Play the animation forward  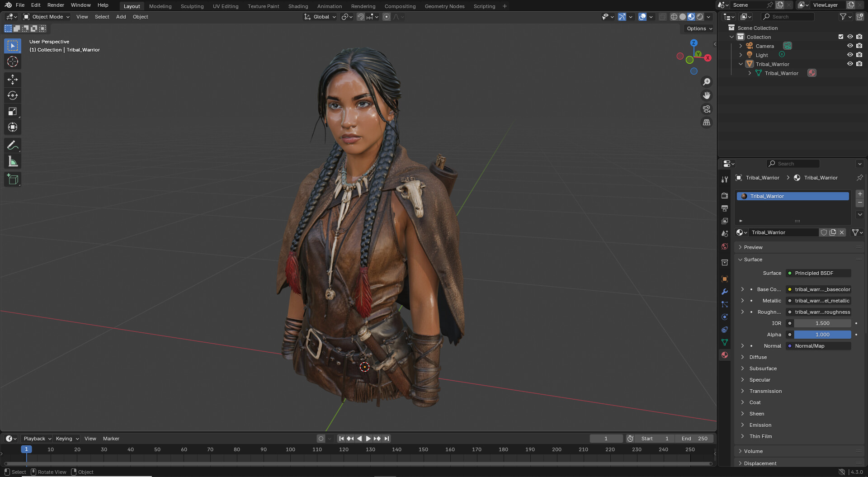(368, 439)
